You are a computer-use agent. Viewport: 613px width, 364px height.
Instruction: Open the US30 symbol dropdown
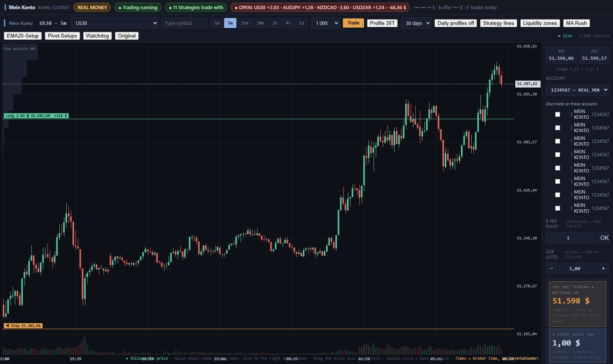coord(114,23)
